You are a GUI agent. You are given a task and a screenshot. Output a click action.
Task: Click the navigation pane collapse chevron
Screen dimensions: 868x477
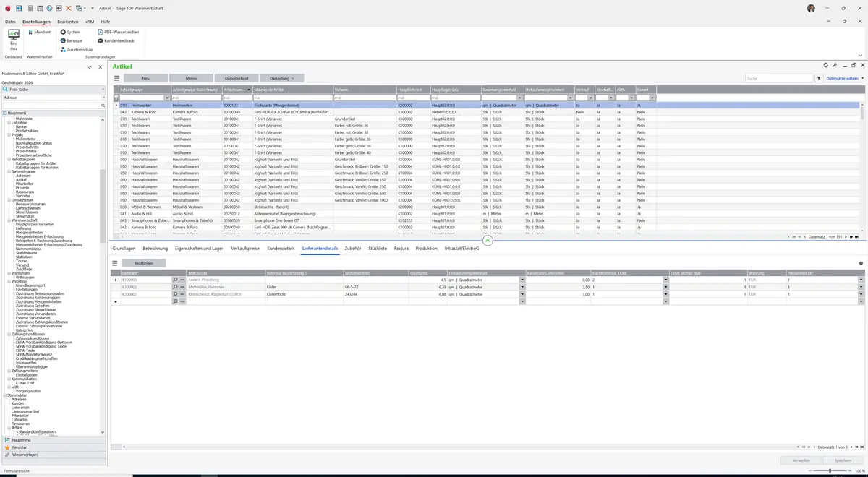click(x=90, y=67)
